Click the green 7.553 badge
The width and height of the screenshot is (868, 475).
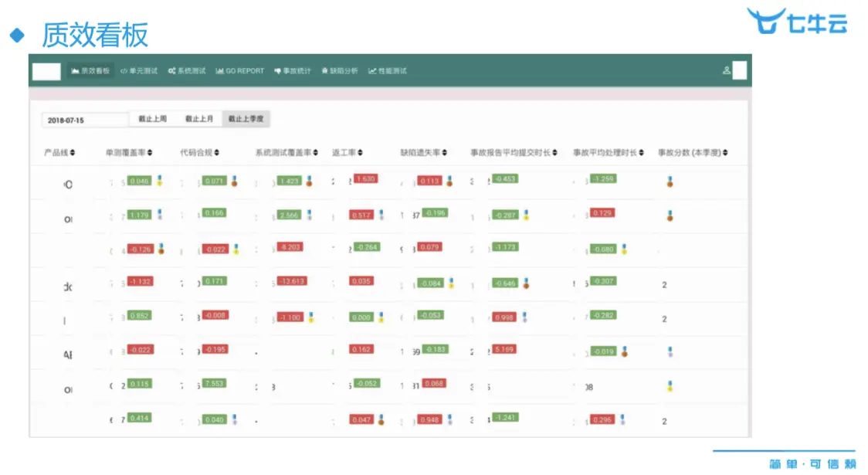[x=214, y=384]
